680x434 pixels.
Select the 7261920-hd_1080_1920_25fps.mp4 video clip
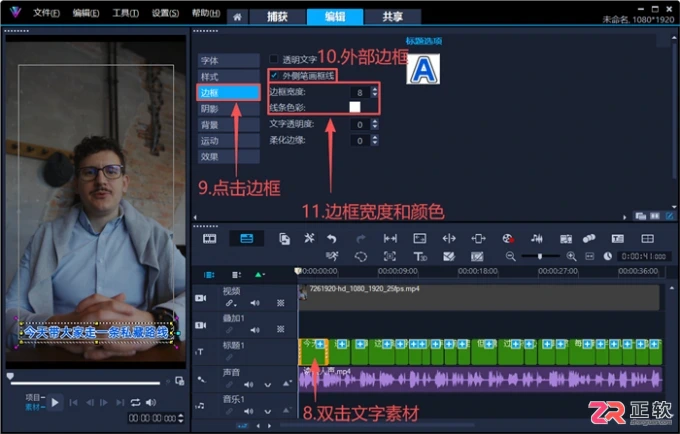point(479,297)
